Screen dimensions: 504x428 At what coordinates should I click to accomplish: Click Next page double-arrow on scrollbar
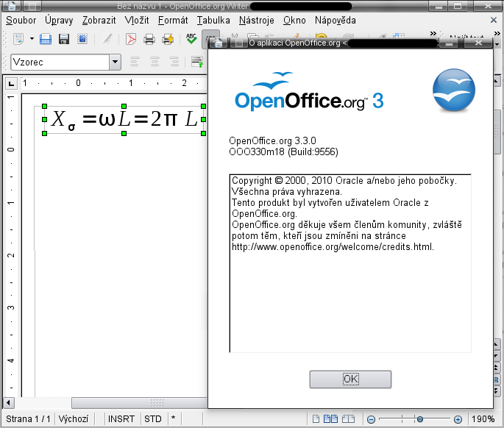pos(497,391)
